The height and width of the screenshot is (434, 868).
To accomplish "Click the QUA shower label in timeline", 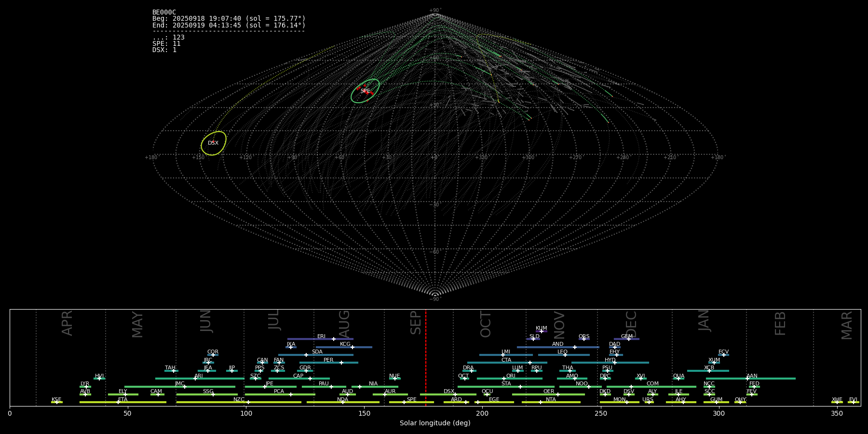I will click(x=679, y=376).
